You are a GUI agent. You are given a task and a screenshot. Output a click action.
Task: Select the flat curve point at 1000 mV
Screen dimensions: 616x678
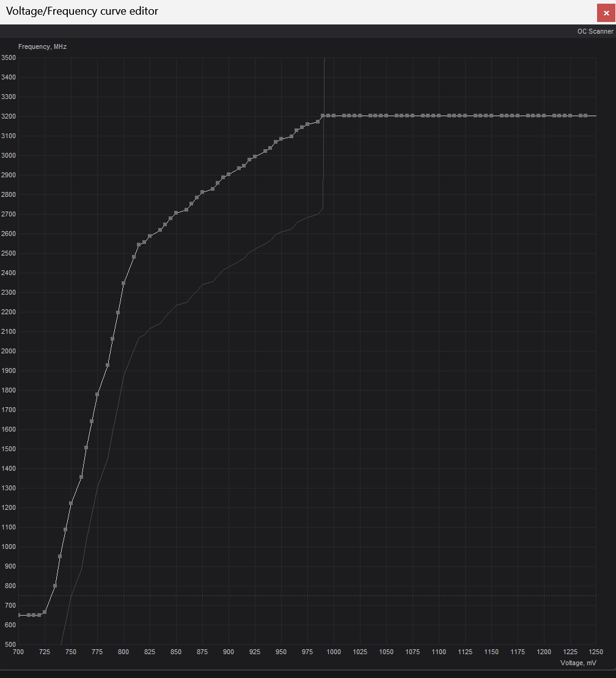click(x=334, y=116)
